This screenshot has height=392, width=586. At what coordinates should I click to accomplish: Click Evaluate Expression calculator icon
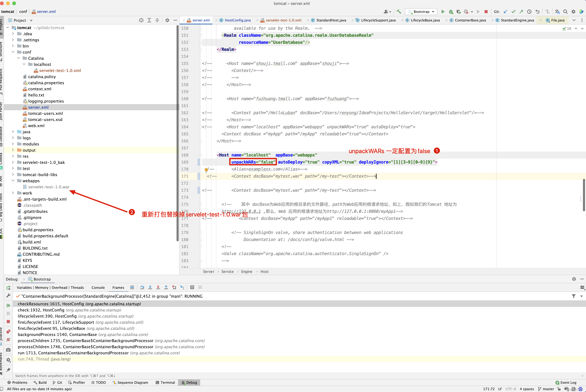tap(192, 287)
